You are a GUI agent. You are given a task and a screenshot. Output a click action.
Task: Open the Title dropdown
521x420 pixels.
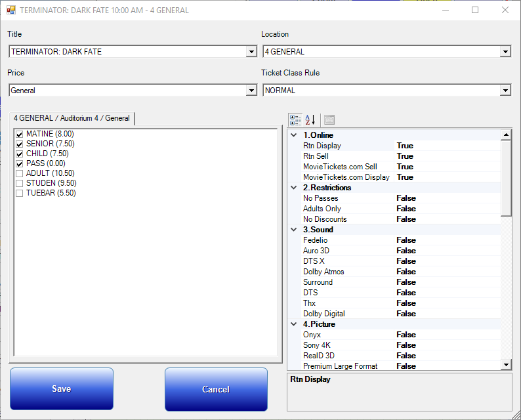[251, 52]
